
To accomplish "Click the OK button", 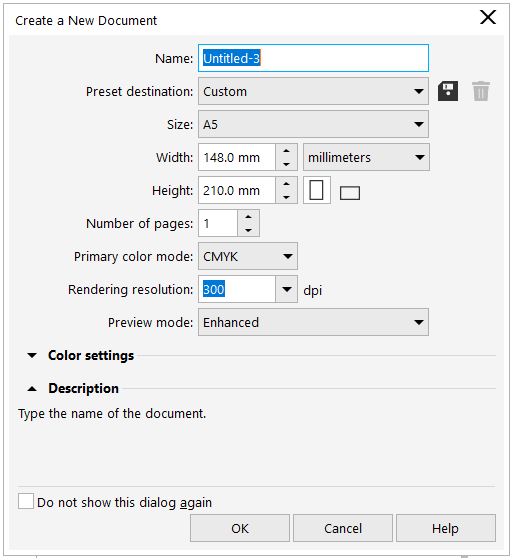I will (x=240, y=528).
